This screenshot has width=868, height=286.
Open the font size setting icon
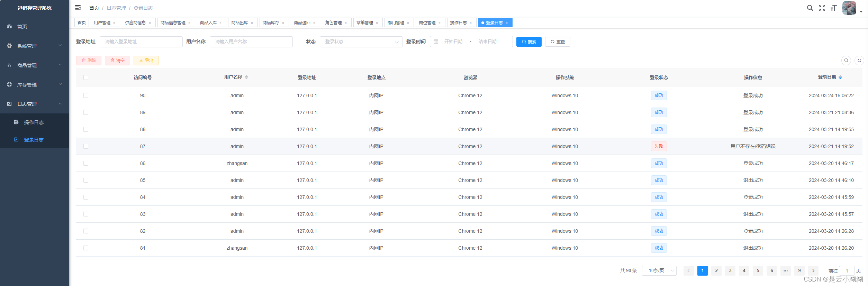coord(833,8)
